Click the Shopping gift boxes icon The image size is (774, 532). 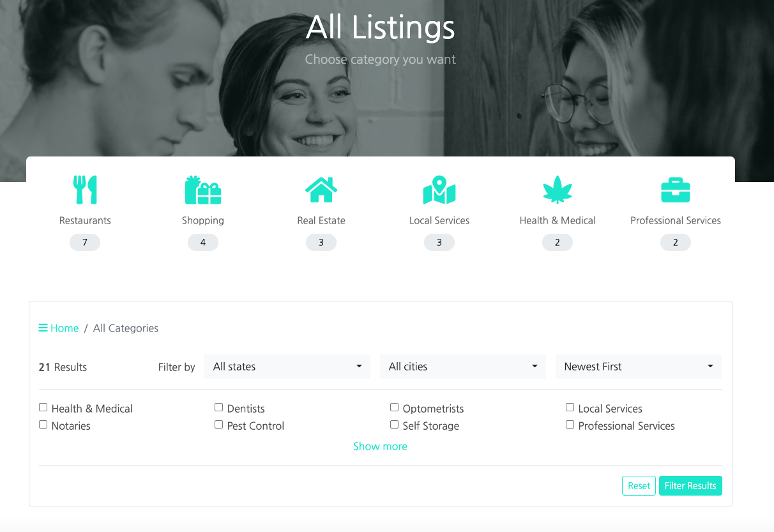(x=203, y=190)
